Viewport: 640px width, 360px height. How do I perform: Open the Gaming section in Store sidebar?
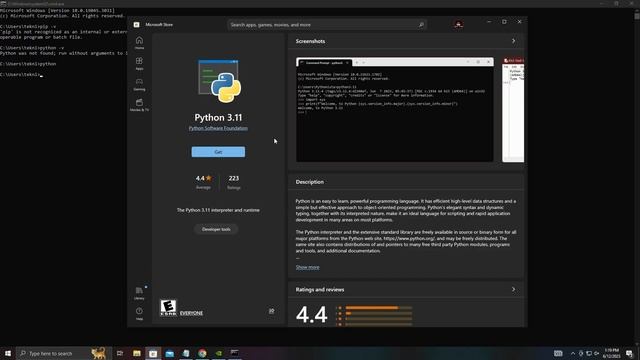pos(139,84)
